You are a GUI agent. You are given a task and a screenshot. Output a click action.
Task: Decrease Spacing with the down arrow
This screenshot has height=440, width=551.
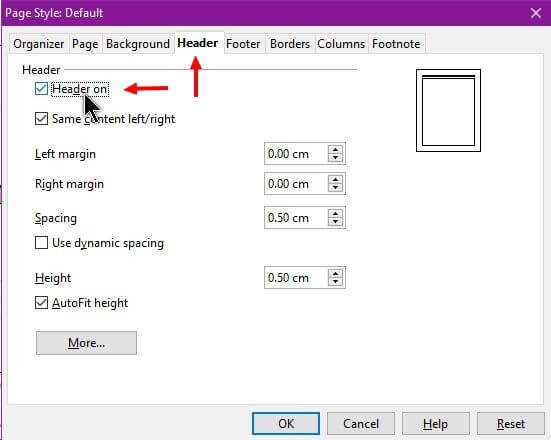(x=335, y=222)
